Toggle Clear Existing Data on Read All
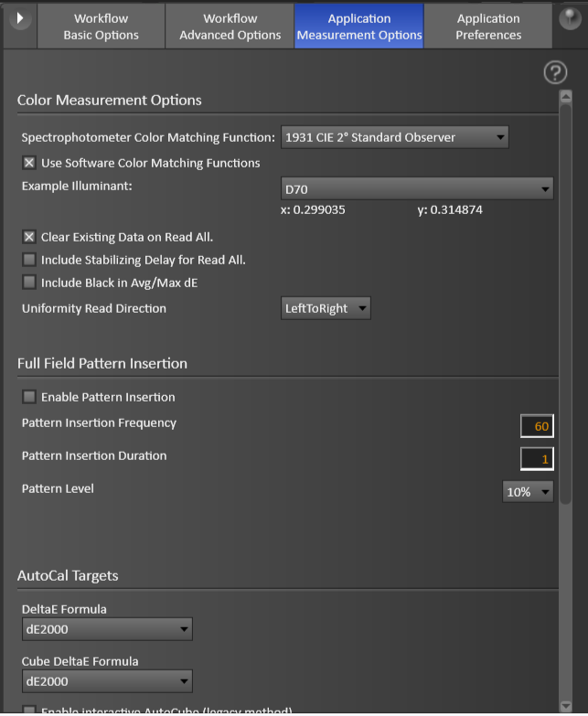The image size is (588, 716). 29,237
